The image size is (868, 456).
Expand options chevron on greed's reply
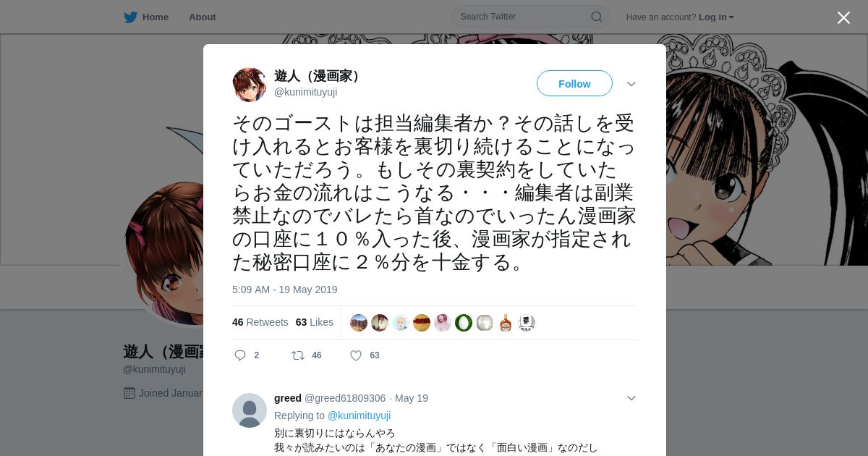pos(631,398)
